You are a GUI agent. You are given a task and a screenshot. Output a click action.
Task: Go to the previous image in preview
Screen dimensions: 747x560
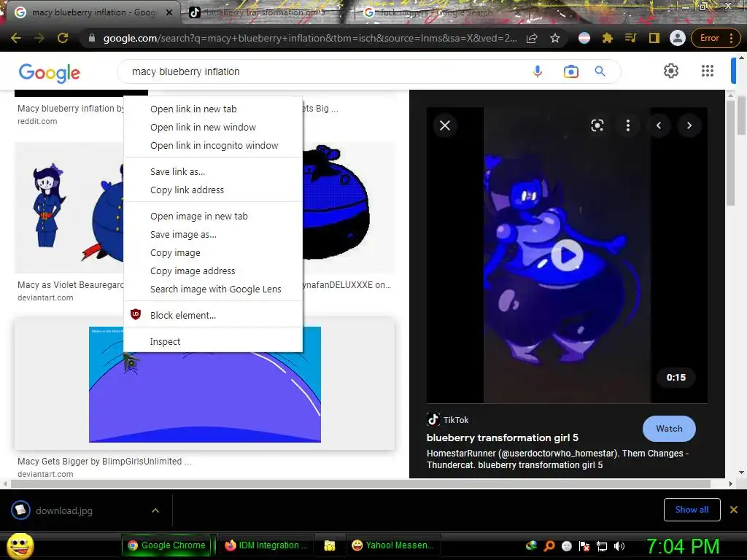[x=659, y=125]
